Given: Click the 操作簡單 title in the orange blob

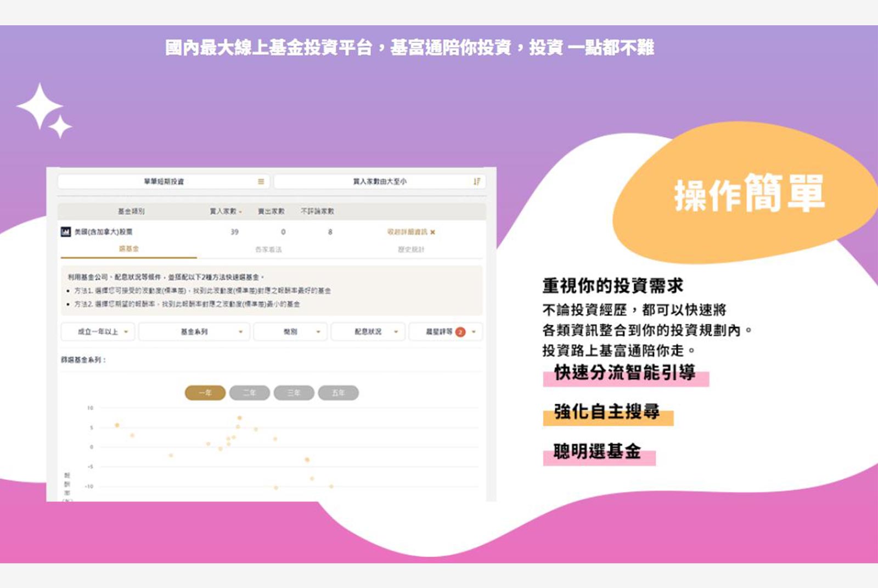Looking at the screenshot, I should click(x=750, y=193).
